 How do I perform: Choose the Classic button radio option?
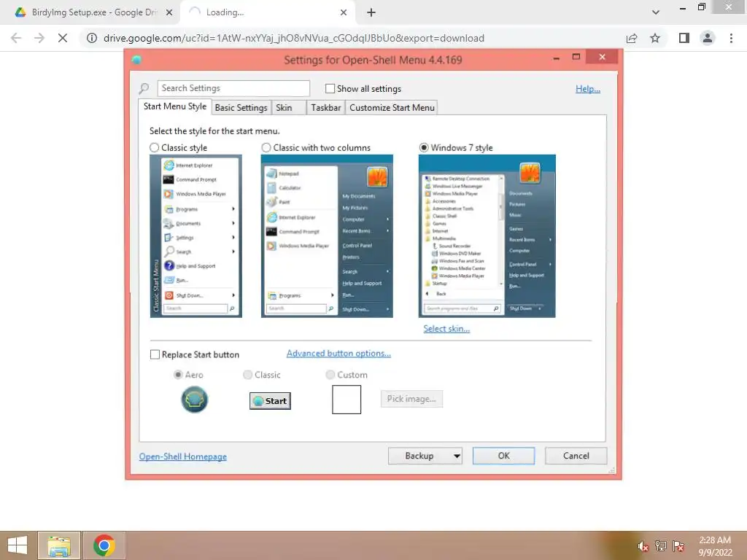[248, 375]
